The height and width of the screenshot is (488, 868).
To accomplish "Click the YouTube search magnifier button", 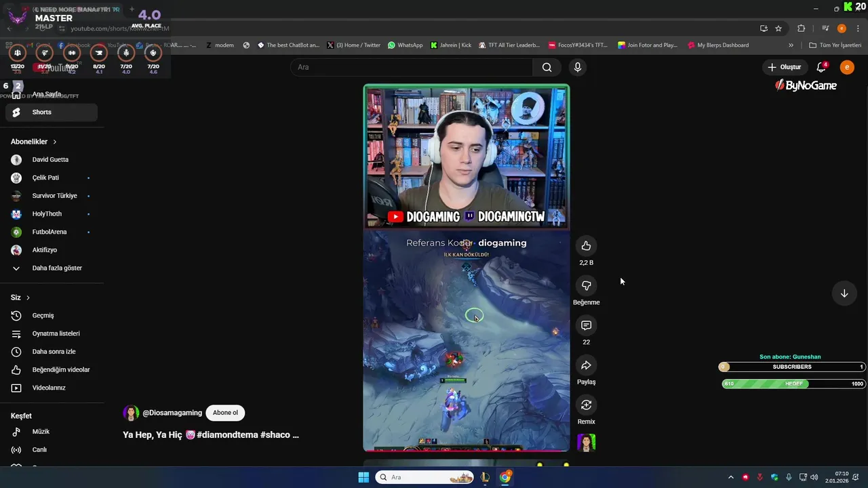I will (x=547, y=67).
